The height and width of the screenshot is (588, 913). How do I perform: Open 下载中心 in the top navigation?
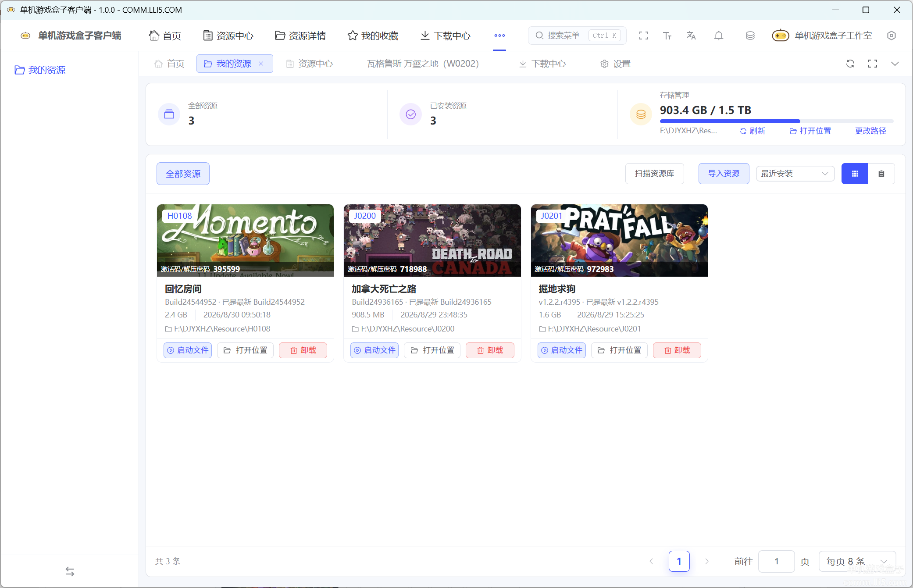pyautogui.click(x=446, y=36)
